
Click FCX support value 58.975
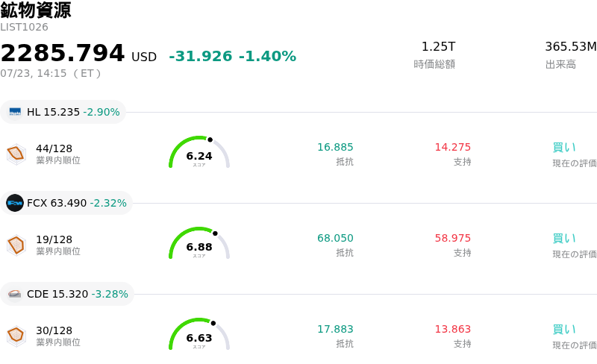coord(453,238)
